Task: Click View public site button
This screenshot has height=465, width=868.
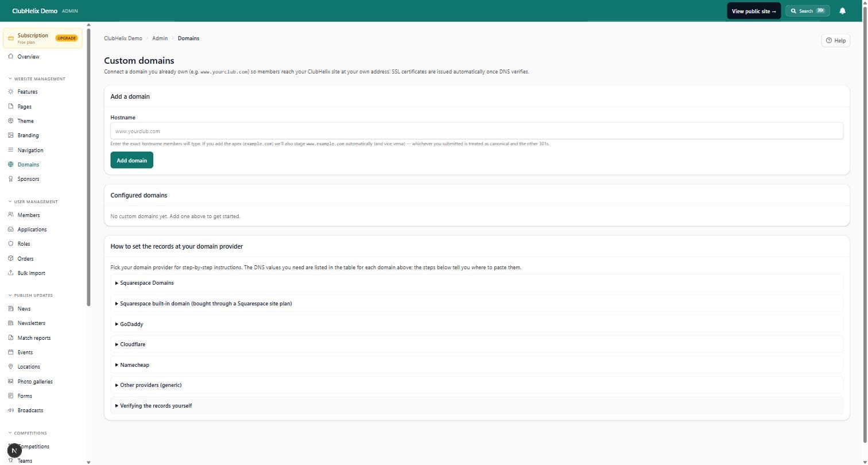Action: click(754, 11)
